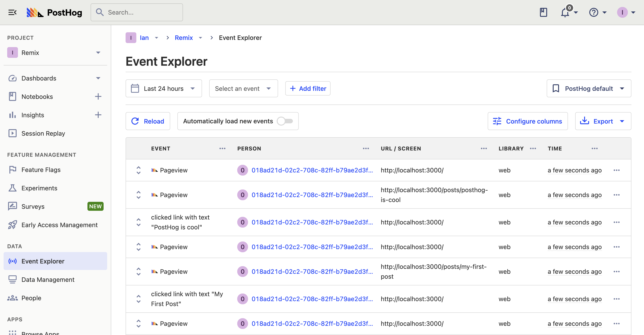
Task: Open the Select an event dropdown
Action: [x=243, y=89]
